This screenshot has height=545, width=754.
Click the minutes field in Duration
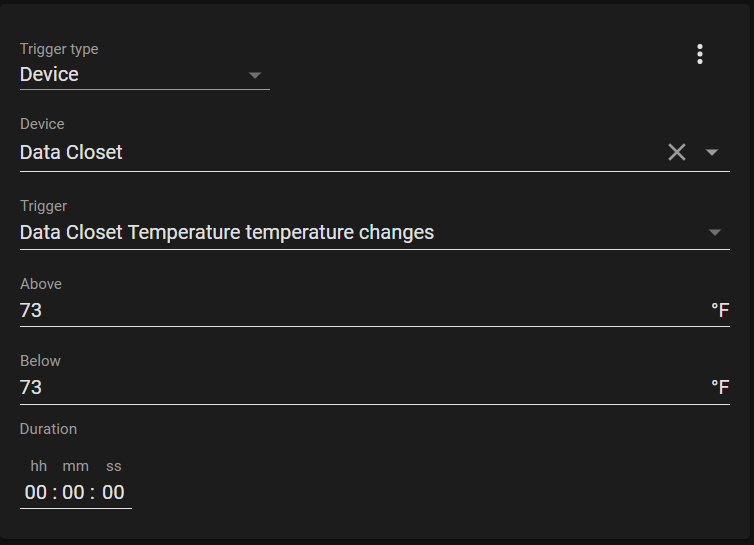[74, 492]
